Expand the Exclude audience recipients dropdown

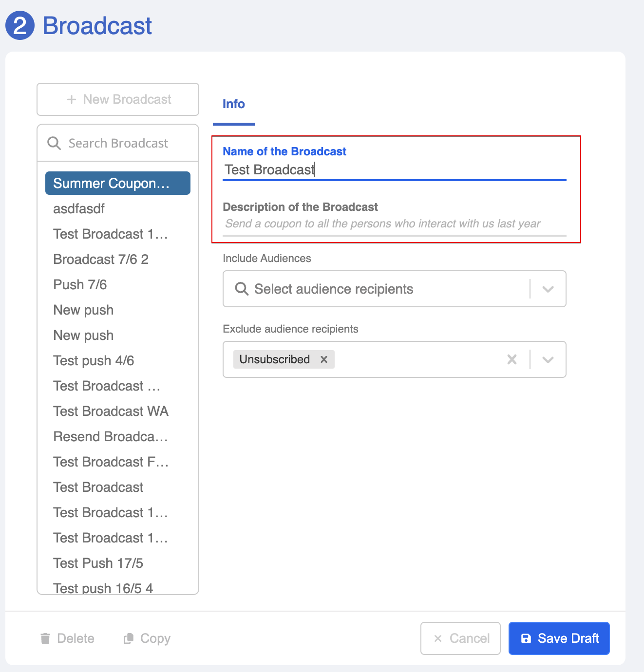548,359
